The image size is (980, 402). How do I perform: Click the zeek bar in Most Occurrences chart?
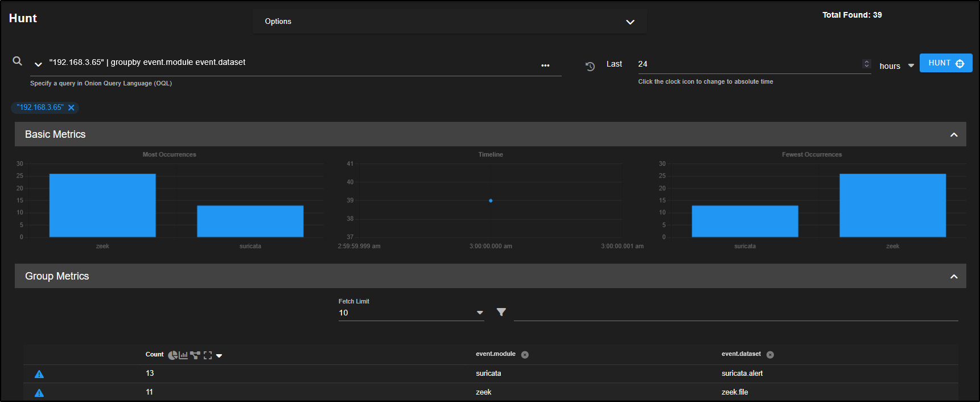[x=102, y=205]
